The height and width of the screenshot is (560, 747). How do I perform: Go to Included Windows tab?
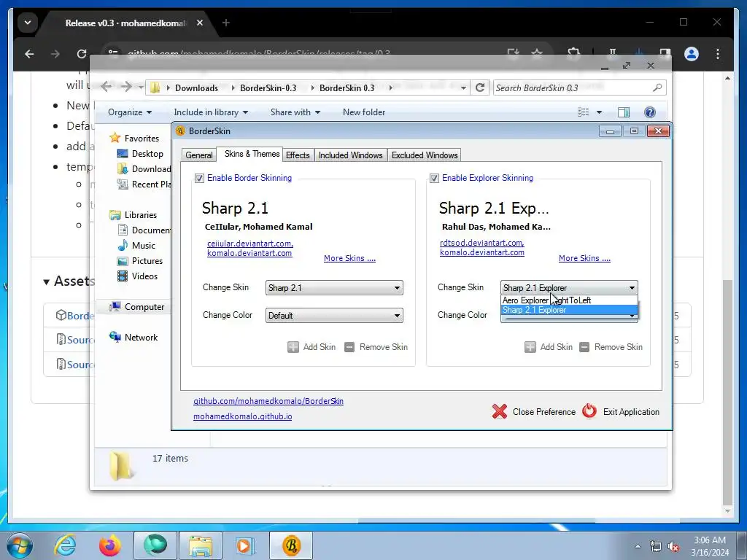pyautogui.click(x=350, y=155)
